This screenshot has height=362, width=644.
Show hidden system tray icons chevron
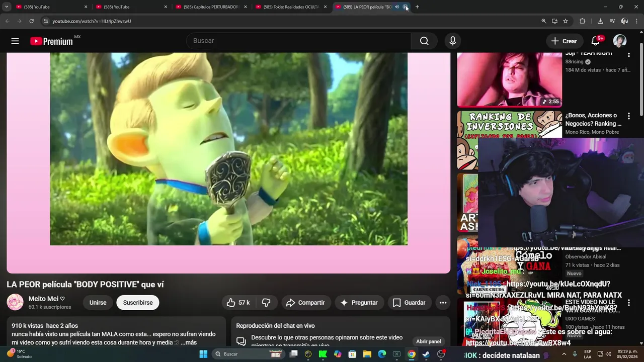[563, 354]
